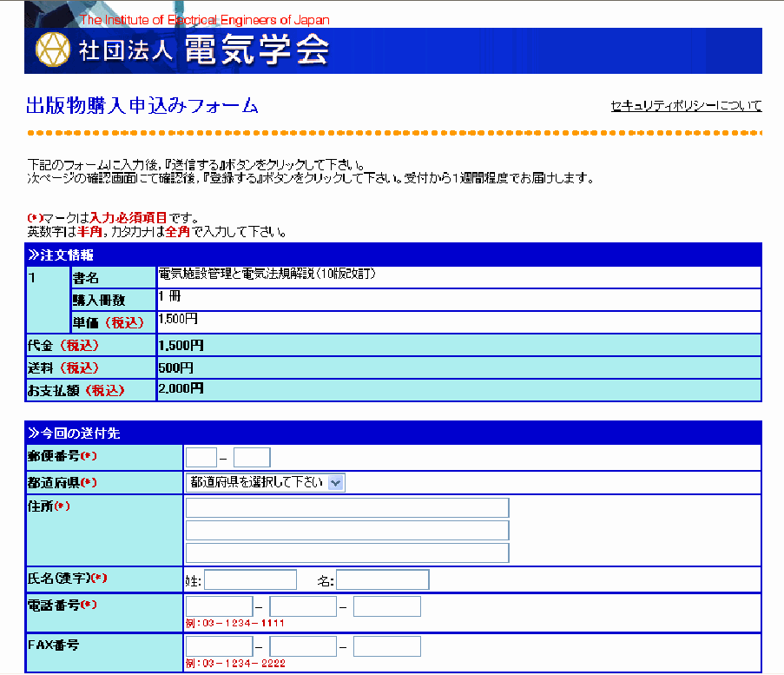Click the middle FAX番号 input box
This screenshot has width=784, height=675.
click(x=303, y=646)
